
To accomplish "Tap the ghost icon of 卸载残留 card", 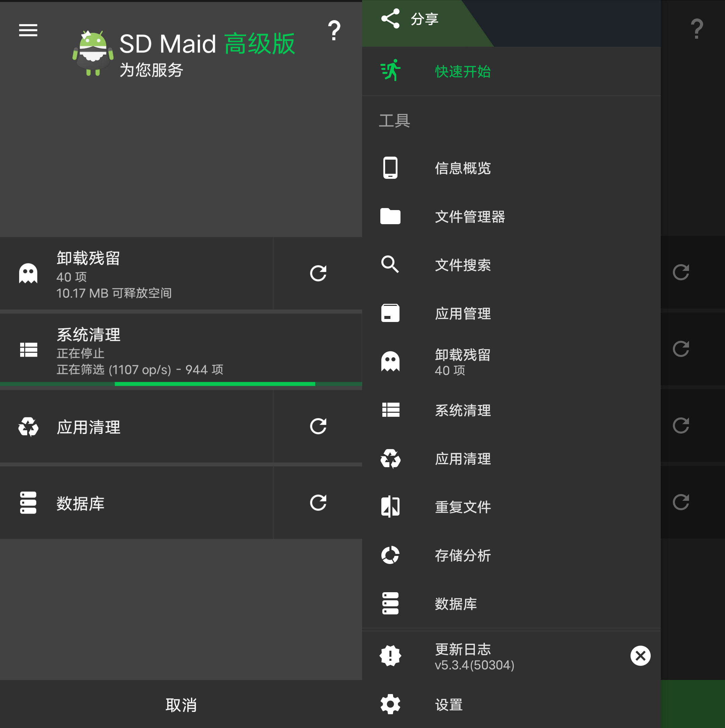I will (28, 274).
